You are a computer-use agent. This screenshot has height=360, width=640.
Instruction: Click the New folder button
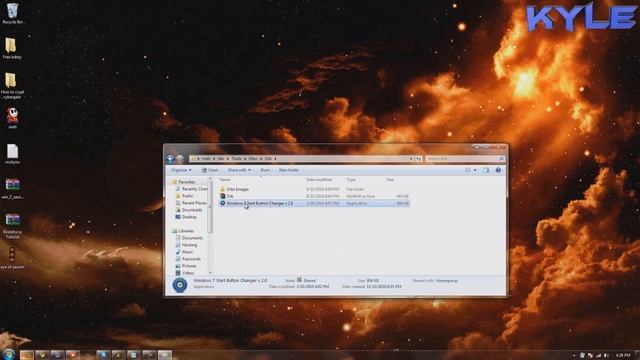pyautogui.click(x=289, y=170)
